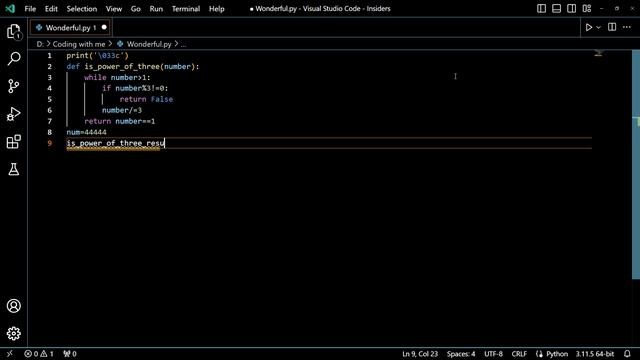Click unsaved dot on Wonderful.py tab
Viewport: 640px width, 360px height.
click(x=104, y=27)
